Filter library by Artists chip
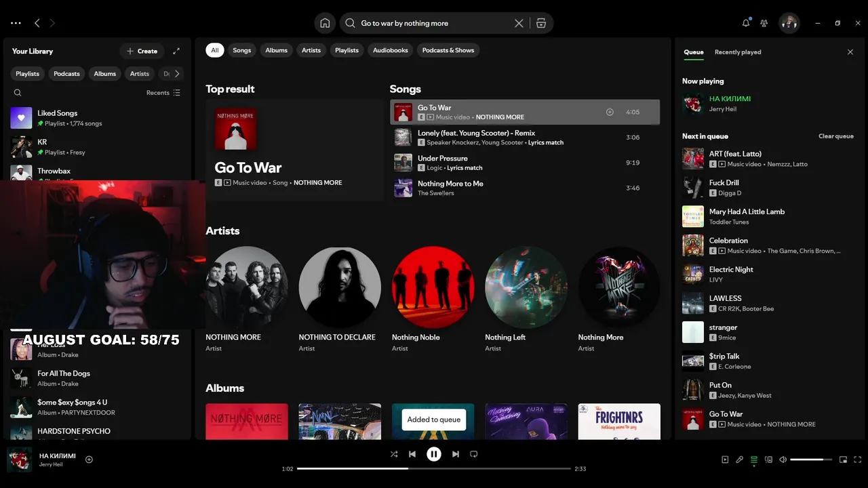Viewport: 868px width, 488px height. coord(140,74)
